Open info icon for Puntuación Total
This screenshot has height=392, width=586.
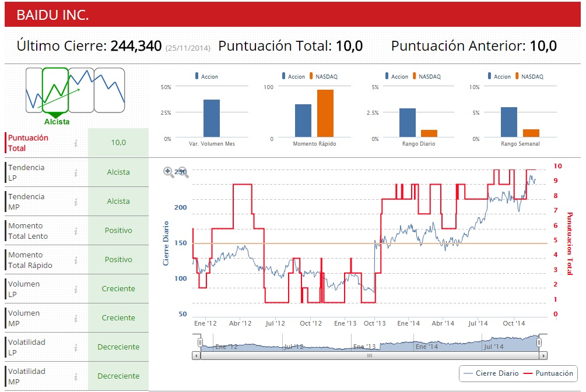click(76, 143)
